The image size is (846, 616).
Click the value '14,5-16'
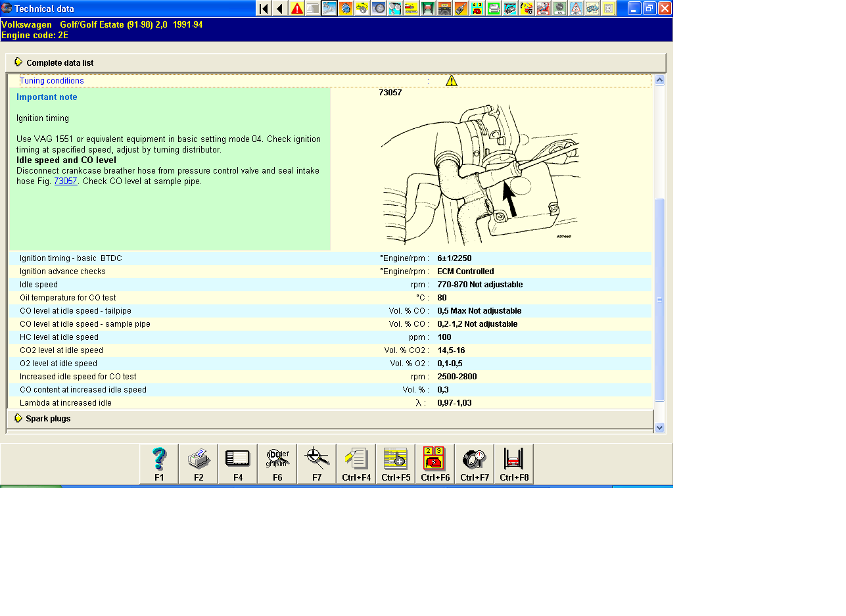pyautogui.click(x=451, y=350)
